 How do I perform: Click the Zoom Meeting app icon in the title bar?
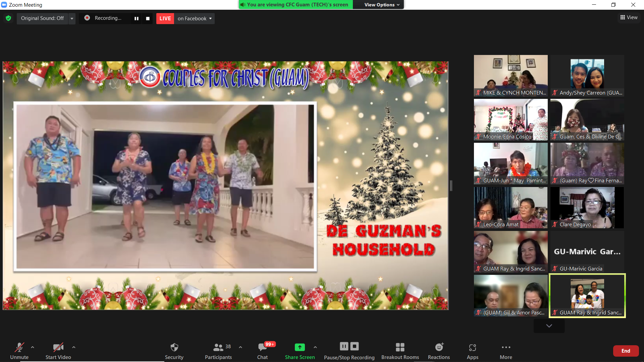[4, 5]
